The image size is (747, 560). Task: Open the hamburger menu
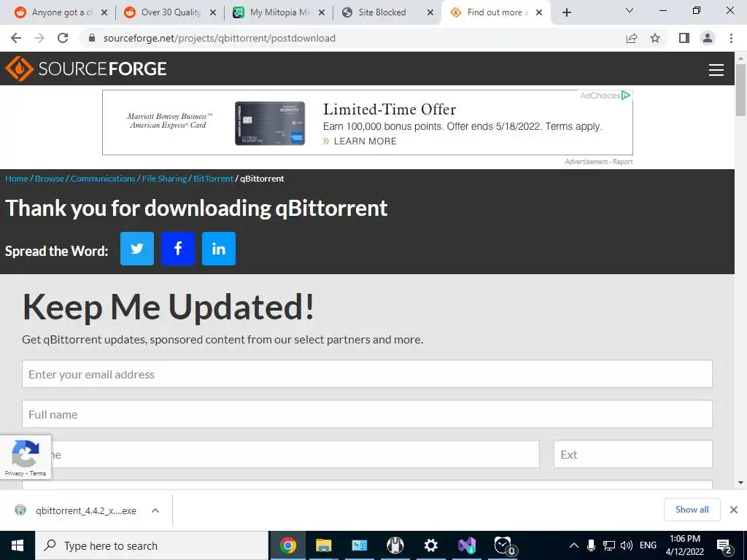(716, 69)
